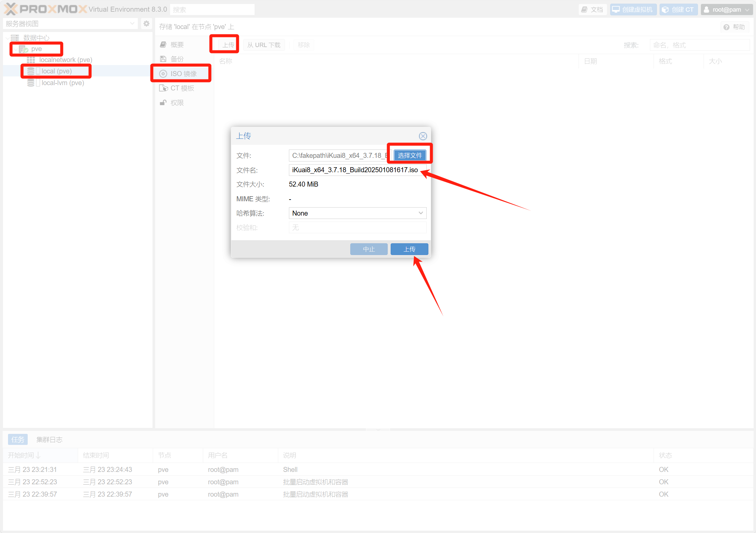Click the 帮助 help button

(x=734, y=27)
